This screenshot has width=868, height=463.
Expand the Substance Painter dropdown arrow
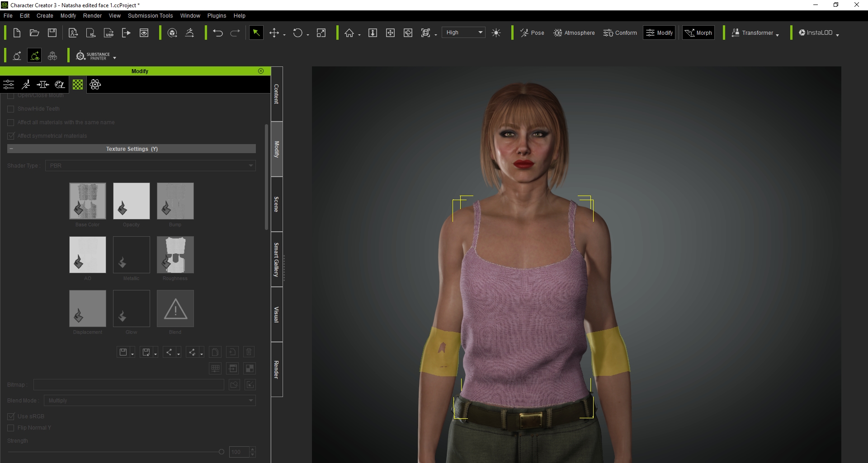tap(114, 58)
